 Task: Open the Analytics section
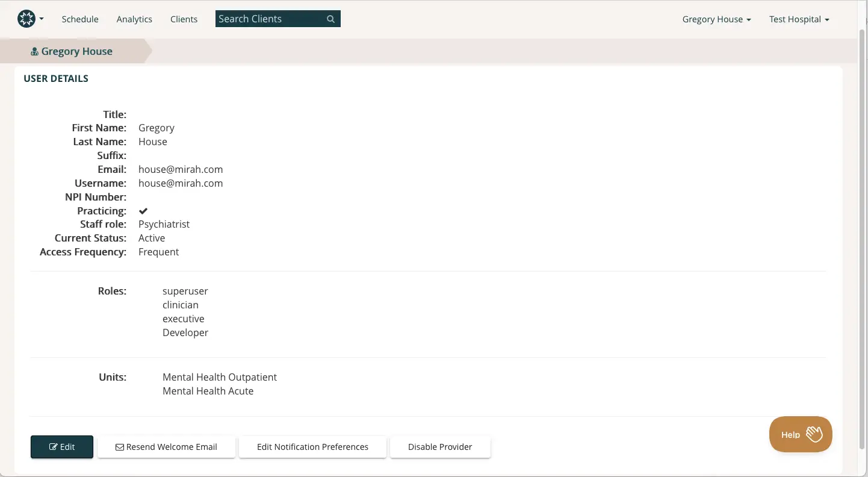tap(134, 19)
